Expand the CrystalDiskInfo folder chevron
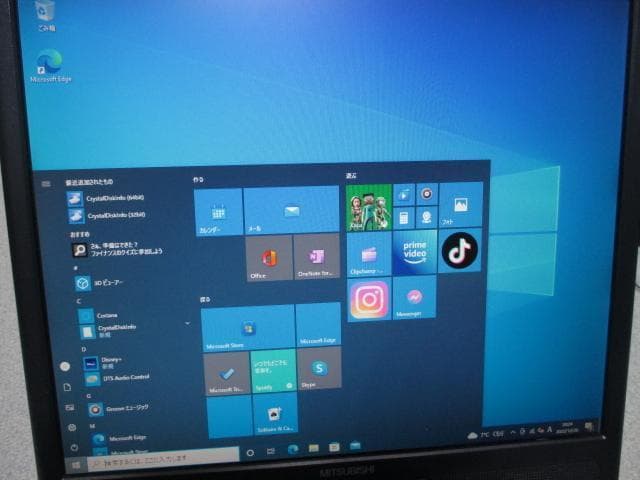 pos(187,324)
